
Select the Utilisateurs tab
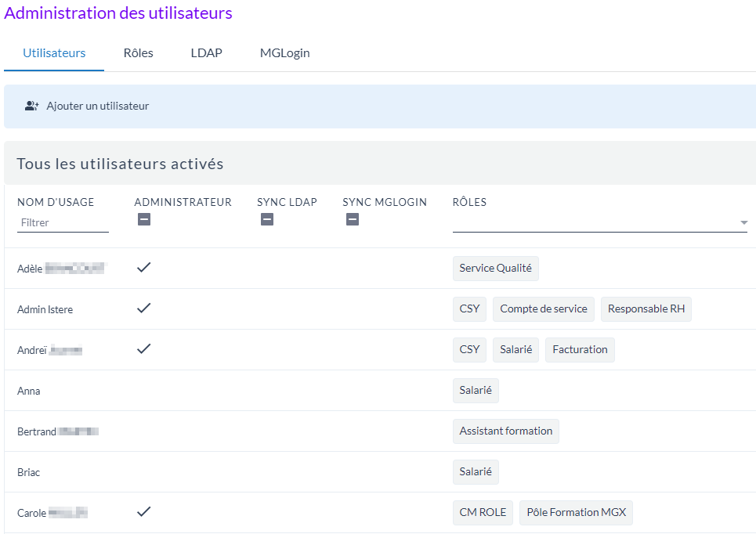54,53
